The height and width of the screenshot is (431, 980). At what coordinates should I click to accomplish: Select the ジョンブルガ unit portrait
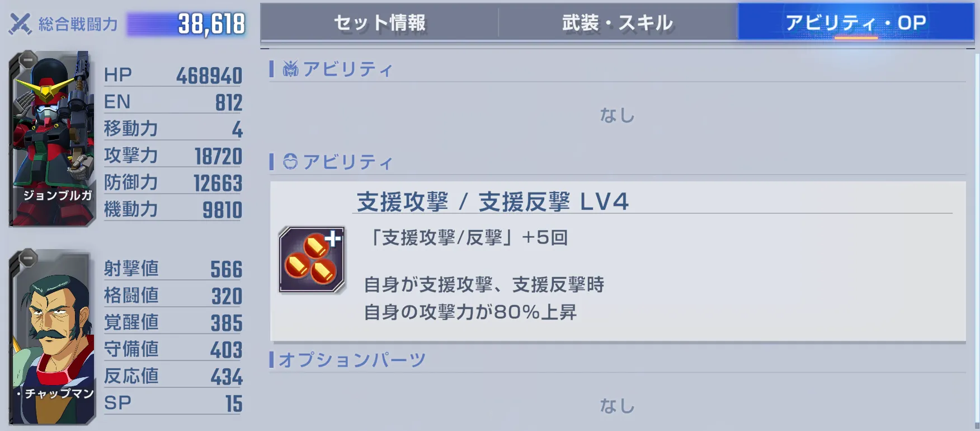(x=53, y=139)
